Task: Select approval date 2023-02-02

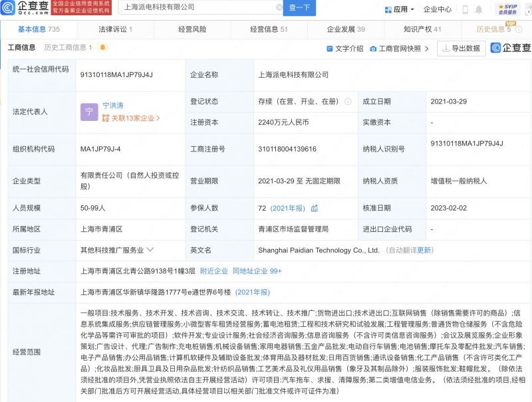Action: point(448,208)
